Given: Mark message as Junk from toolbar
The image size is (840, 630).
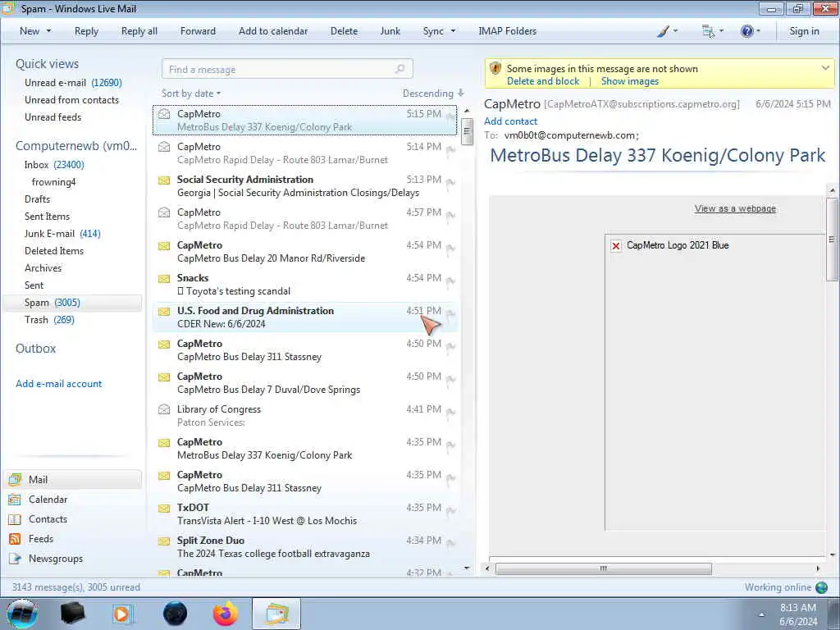Looking at the screenshot, I should pyautogui.click(x=390, y=31).
